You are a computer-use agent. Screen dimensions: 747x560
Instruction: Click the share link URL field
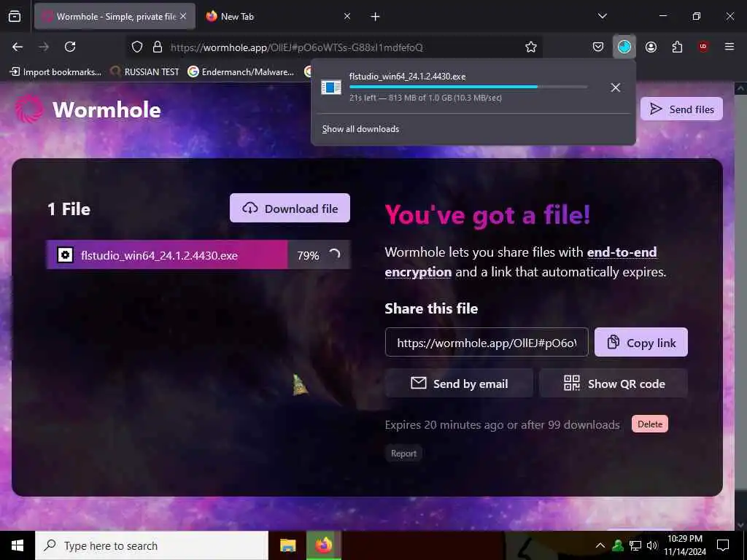[x=487, y=343]
